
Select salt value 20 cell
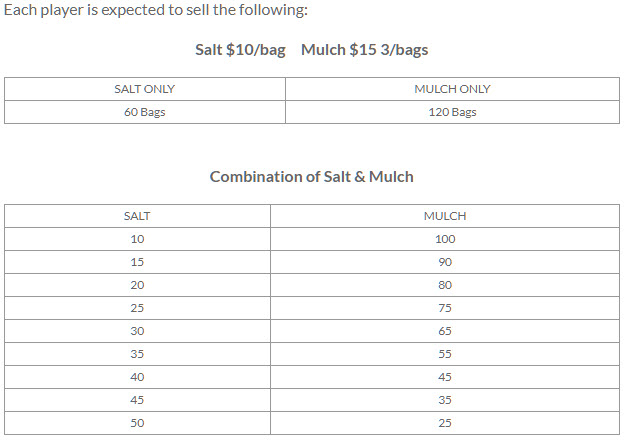click(137, 285)
